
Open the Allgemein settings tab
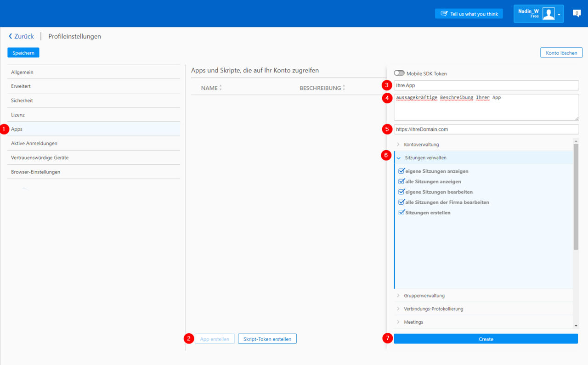pos(94,72)
